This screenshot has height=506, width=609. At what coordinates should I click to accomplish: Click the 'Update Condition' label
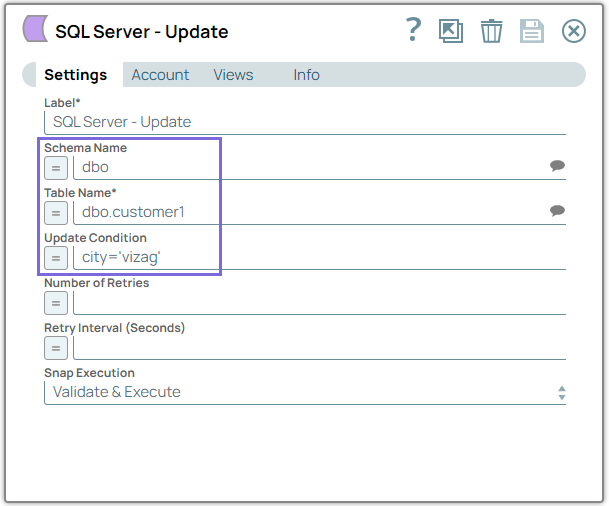click(96, 238)
